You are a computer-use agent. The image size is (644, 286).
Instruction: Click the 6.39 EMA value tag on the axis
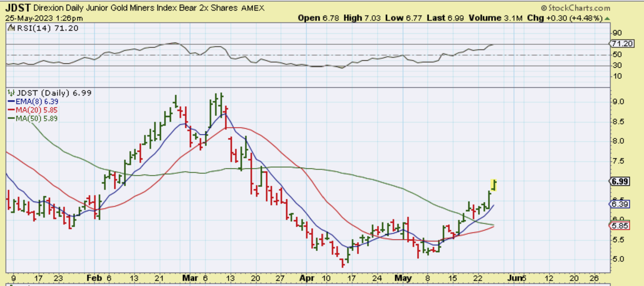click(620, 204)
